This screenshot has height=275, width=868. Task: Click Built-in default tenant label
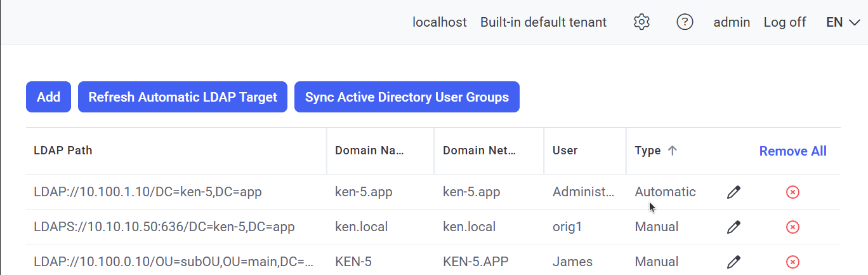pos(543,22)
